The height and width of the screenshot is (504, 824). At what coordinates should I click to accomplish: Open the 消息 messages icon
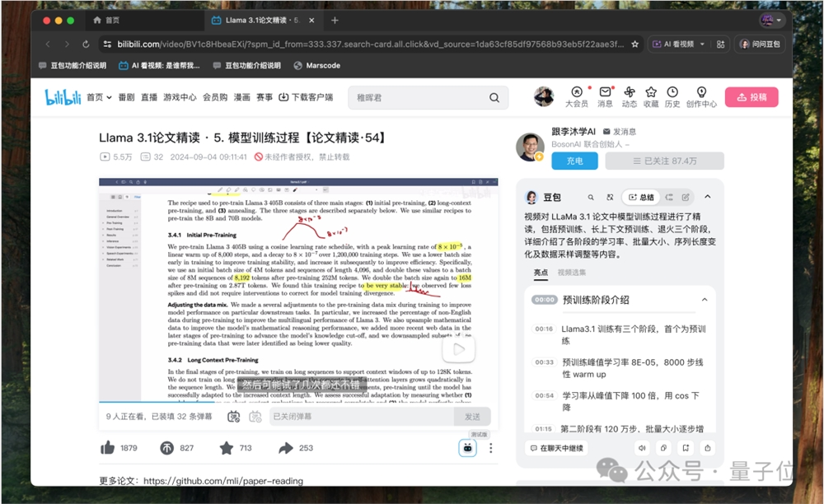[604, 92]
